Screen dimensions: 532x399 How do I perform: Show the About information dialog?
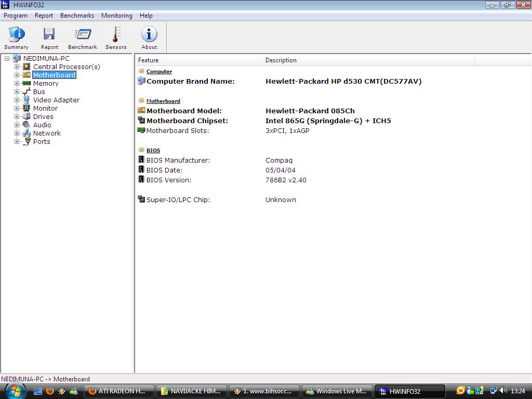(149, 37)
